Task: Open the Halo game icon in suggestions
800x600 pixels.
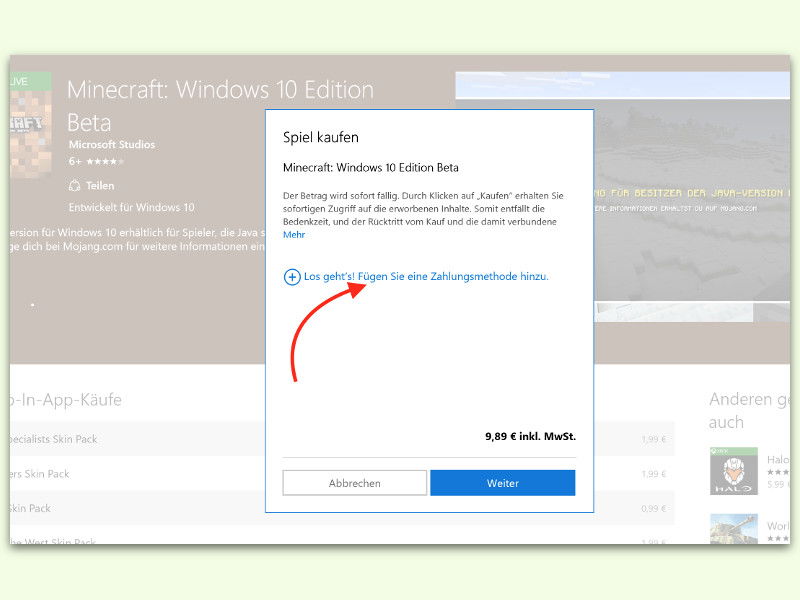Action: tap(734, 471)
